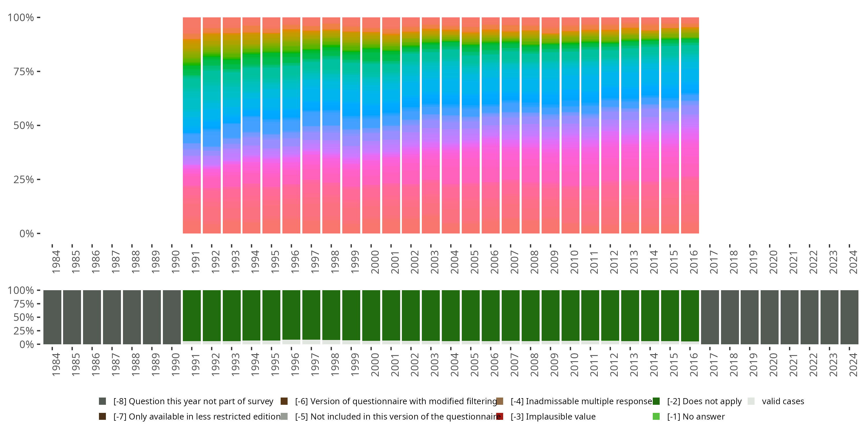Click the 75% label on top y-axis

click(x=24, y=71)
